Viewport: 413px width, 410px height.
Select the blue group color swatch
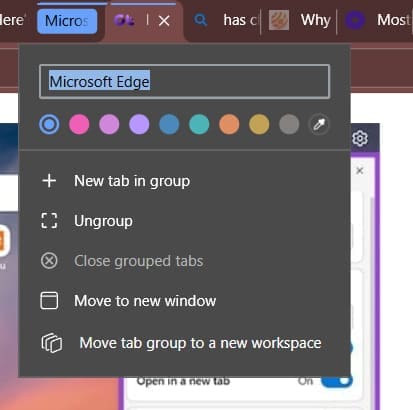tap(49, 124)
